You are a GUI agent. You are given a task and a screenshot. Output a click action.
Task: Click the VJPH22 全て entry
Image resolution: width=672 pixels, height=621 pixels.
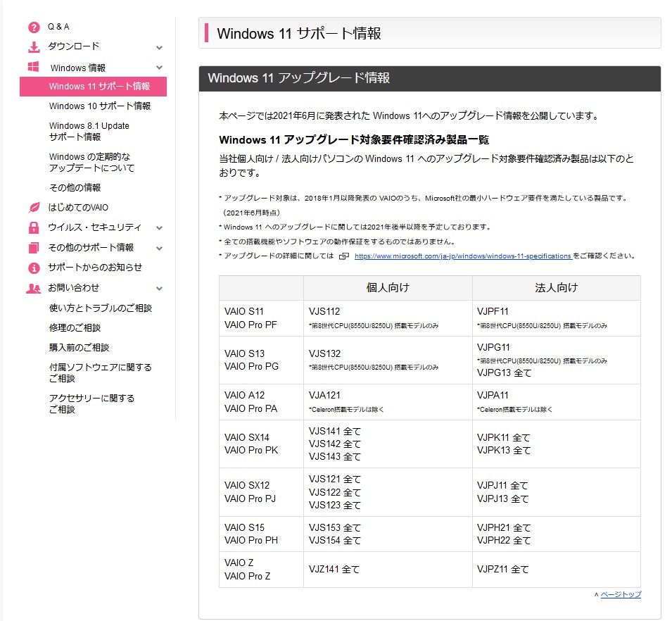(504, 540)
